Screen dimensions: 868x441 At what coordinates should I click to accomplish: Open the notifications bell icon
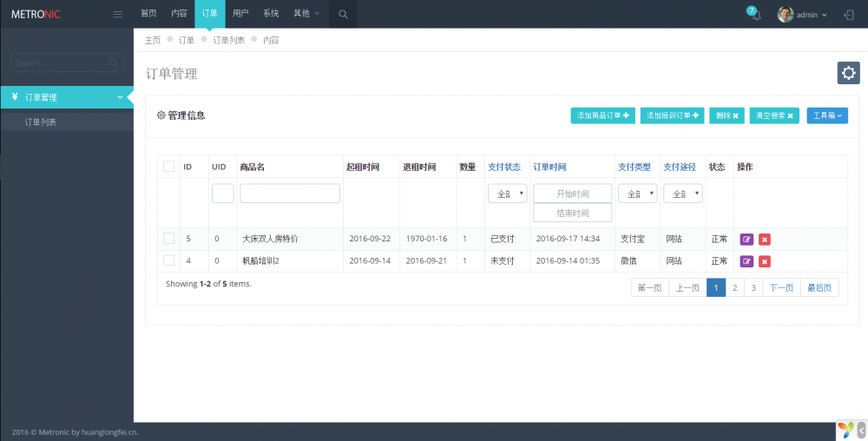[756, 15]
